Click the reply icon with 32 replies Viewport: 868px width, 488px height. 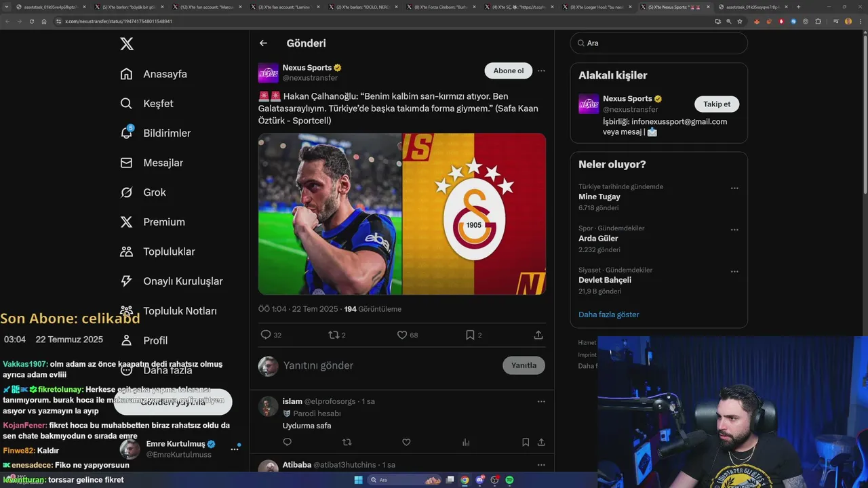pyautogui.click(x=266, y=335)
